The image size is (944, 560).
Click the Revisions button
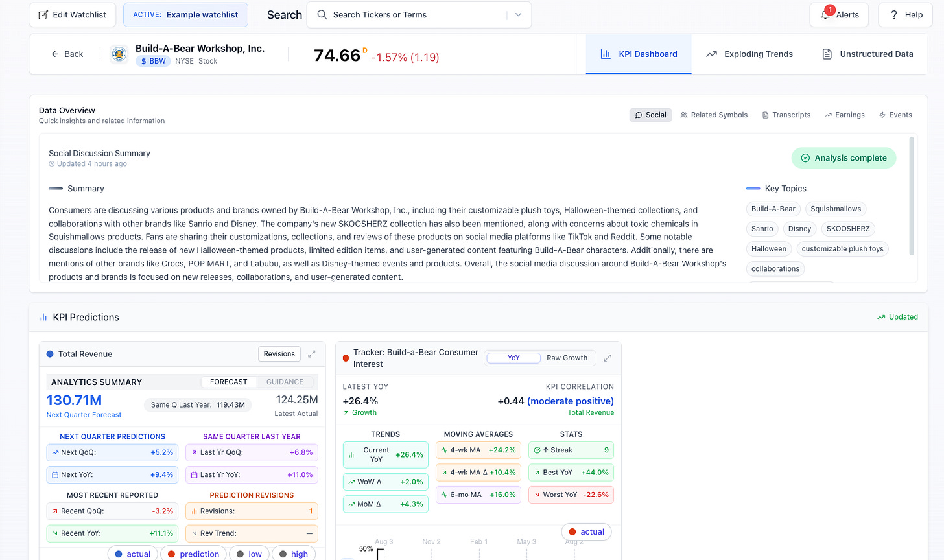pyautogui.click(x=279, y=354)
